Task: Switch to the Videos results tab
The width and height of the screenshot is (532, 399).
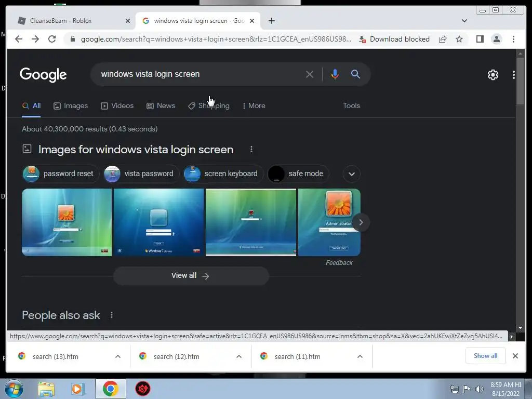Action: [x=117, y=105]
